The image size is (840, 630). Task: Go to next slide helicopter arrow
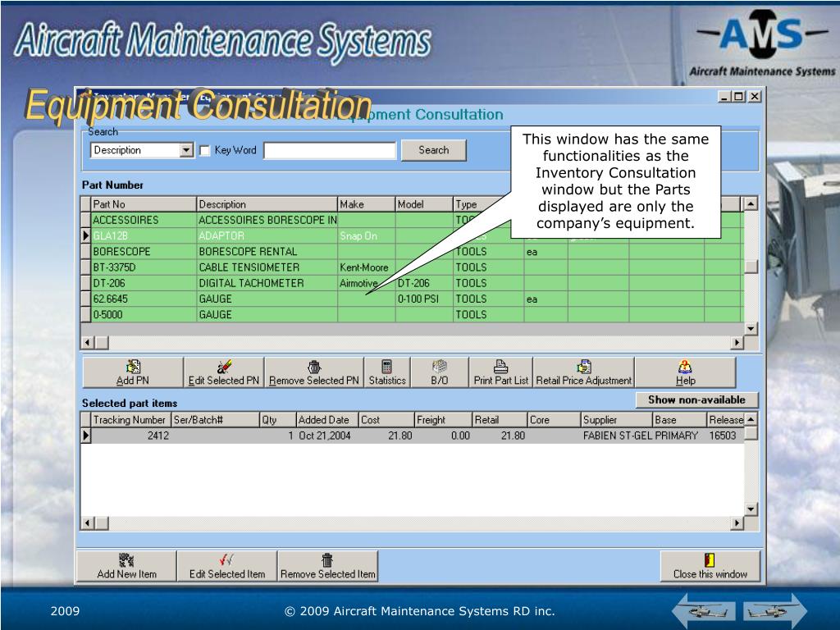point(775,610)
